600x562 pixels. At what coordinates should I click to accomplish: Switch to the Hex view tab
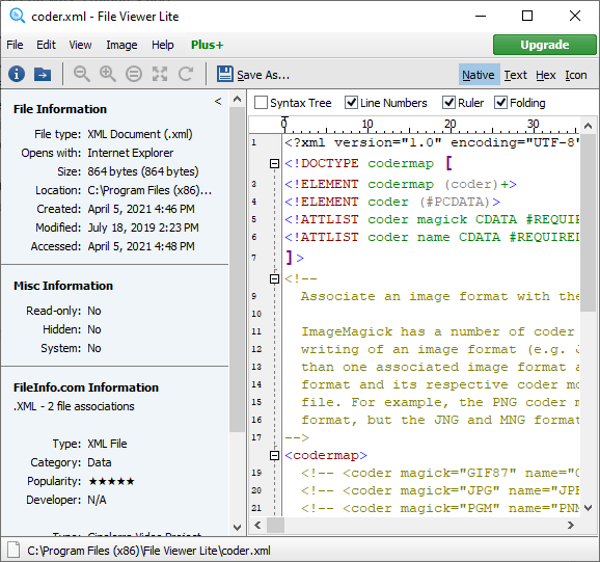point(545,75)
